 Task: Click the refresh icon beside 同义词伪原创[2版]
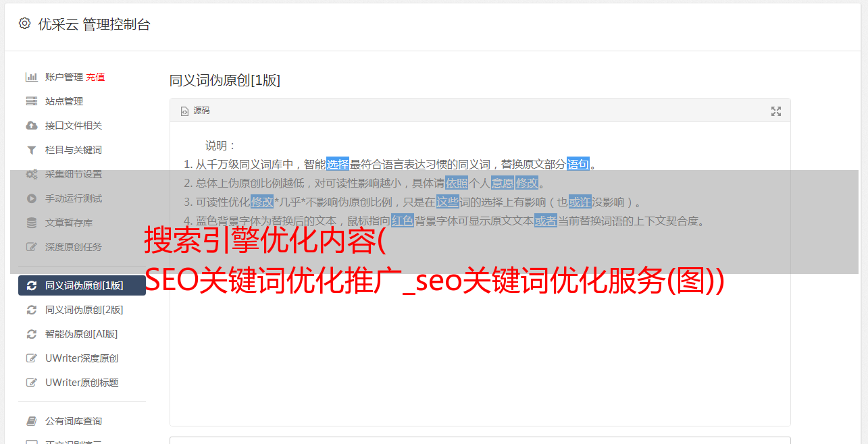[x=31, y=310]
